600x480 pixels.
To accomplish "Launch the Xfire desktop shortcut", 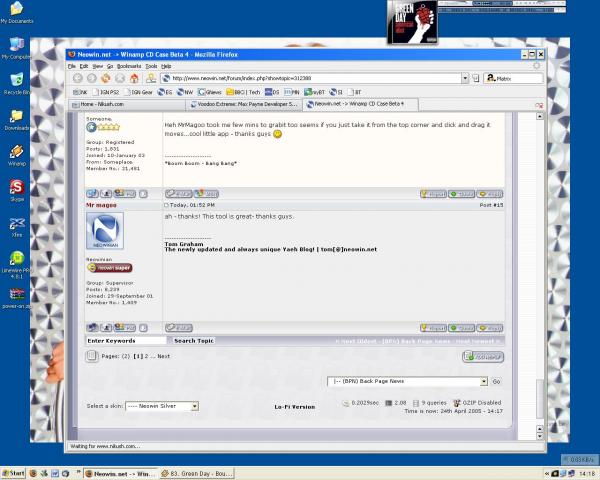I will [17, 227].
